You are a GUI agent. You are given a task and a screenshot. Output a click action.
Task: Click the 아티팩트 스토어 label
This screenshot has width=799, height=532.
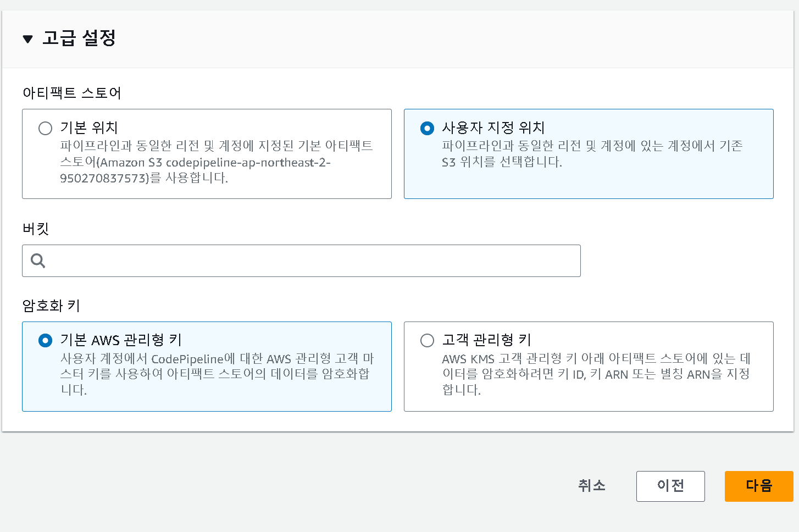[x=72, y=93]
